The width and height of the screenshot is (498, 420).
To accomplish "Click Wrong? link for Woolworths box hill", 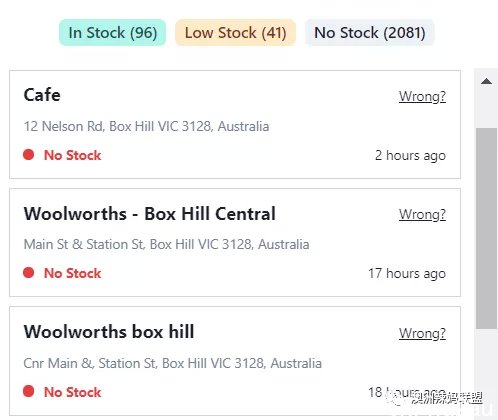I will [422, 333].
